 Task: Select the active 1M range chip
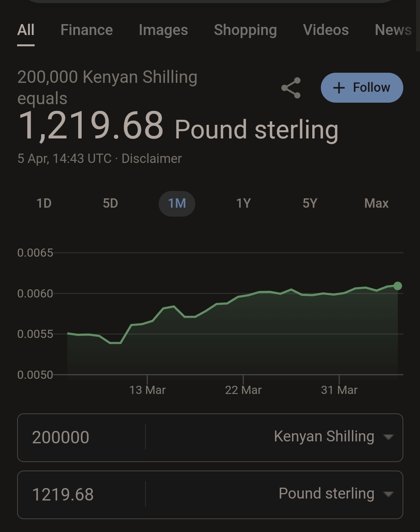(177, 203)
